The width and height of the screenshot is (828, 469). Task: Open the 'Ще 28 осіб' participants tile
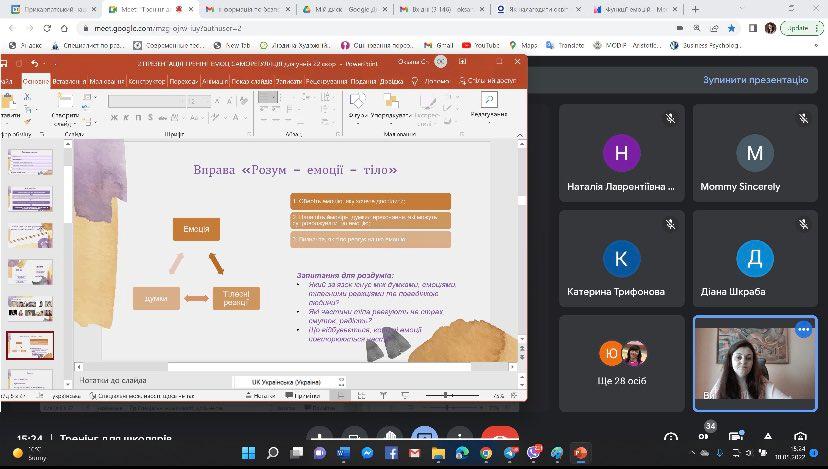click(621, 362)
